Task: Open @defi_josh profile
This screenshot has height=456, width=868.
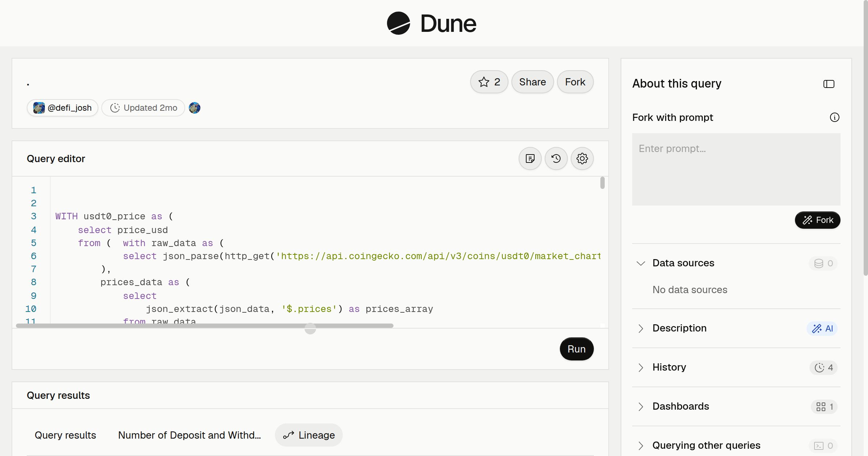Action: click(x=62, y=108)
